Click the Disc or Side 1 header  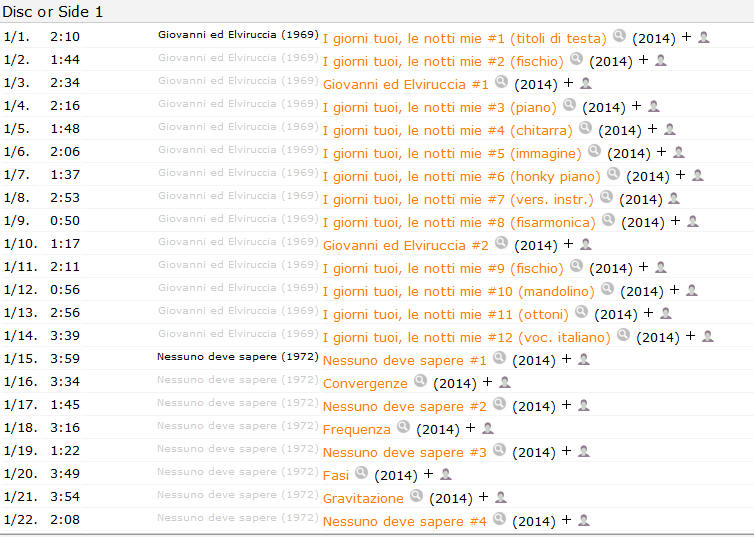(52, 12)
